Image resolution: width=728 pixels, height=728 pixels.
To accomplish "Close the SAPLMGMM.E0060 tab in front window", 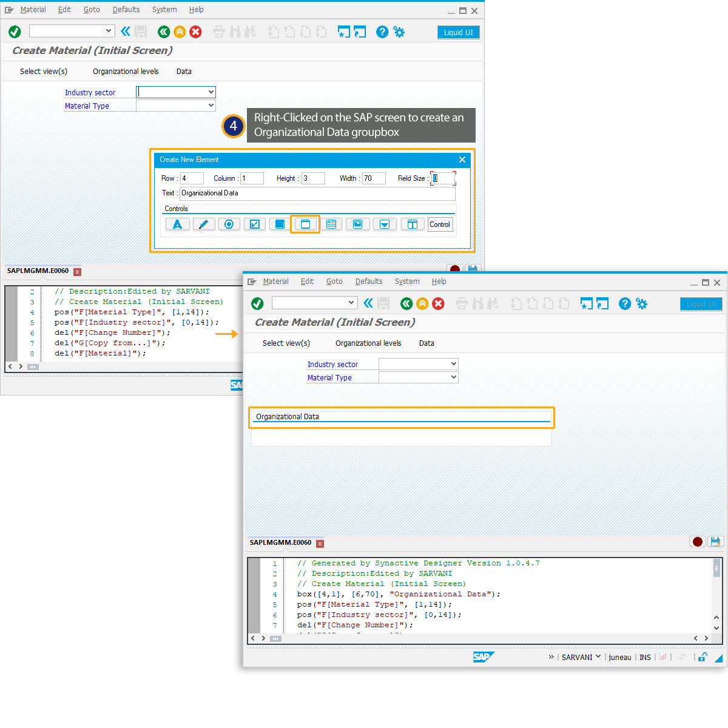I will click(x=320, y=544).
